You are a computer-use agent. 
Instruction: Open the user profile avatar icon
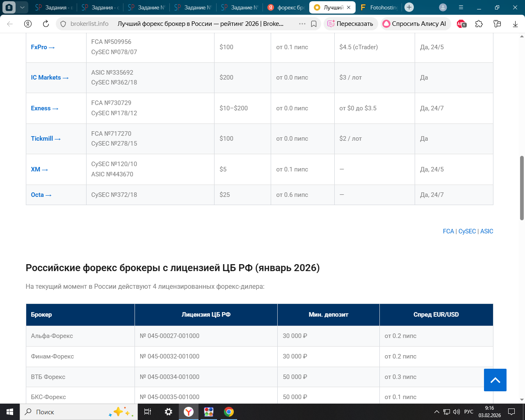(x=443, y=7)
